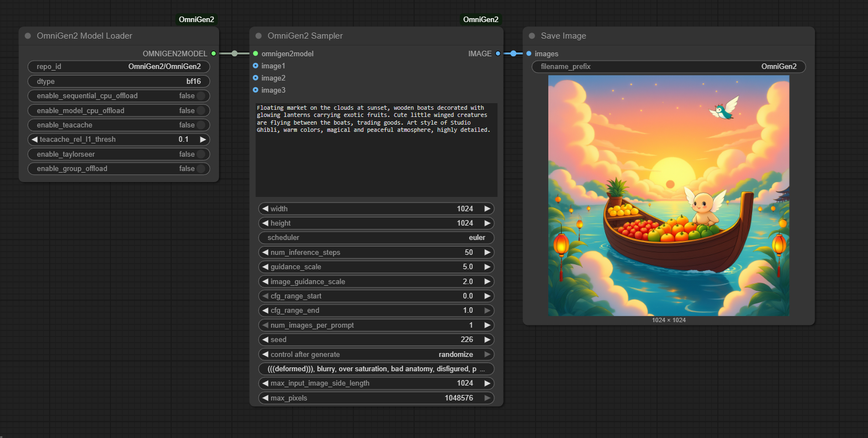Decrease seed value with left arrow
868x438 pixels.
pyautogui.click(x=266, y=339)
